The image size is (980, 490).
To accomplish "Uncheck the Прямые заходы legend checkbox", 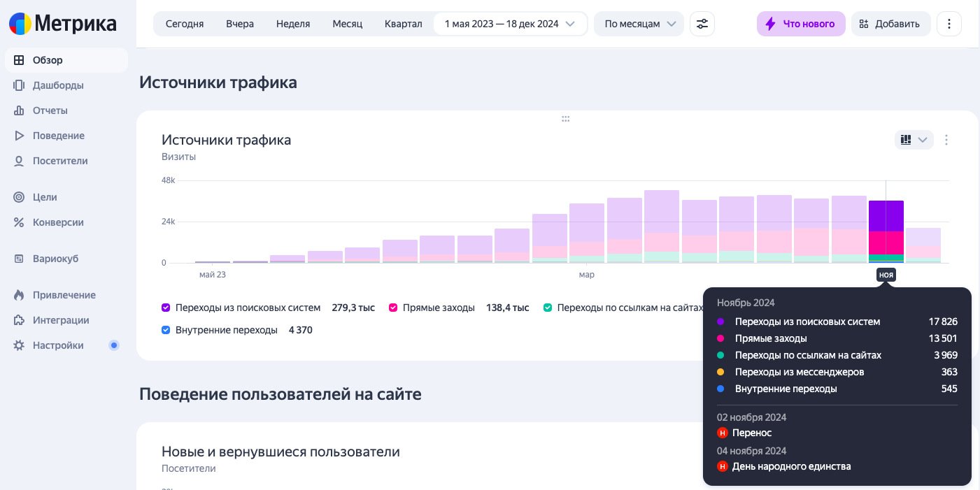I will point(393,308).
